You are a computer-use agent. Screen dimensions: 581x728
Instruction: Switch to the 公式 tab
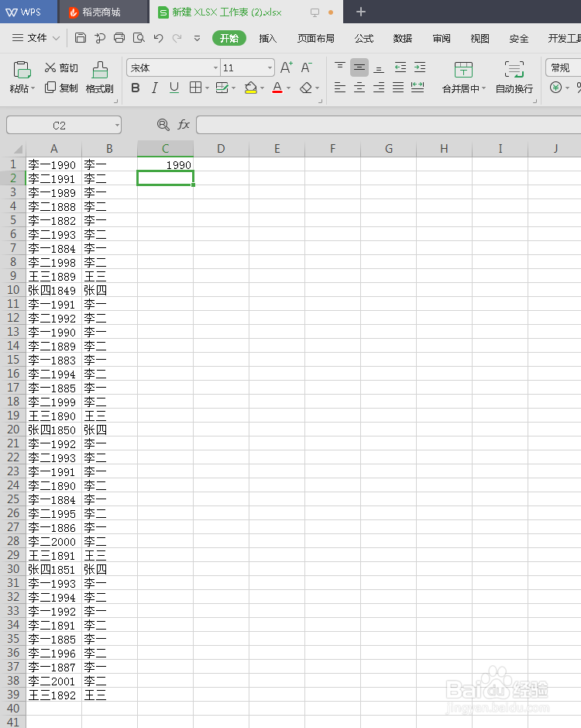click(364, 38)
